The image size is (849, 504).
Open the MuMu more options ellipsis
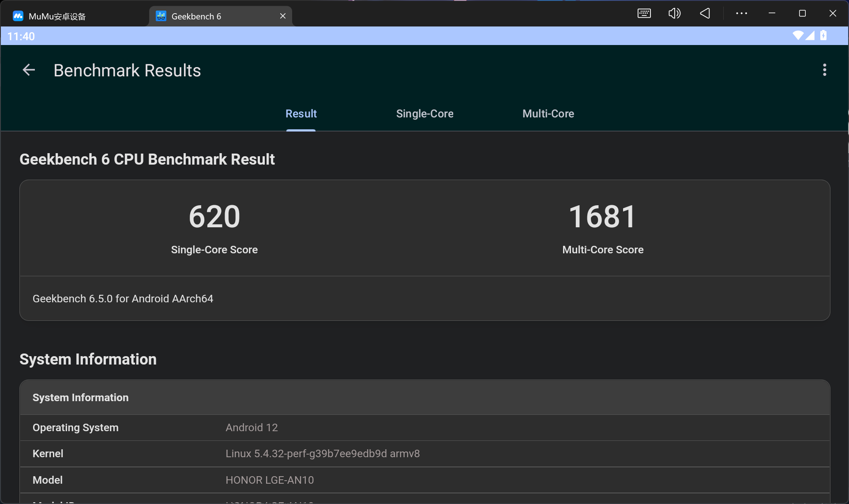741,13
